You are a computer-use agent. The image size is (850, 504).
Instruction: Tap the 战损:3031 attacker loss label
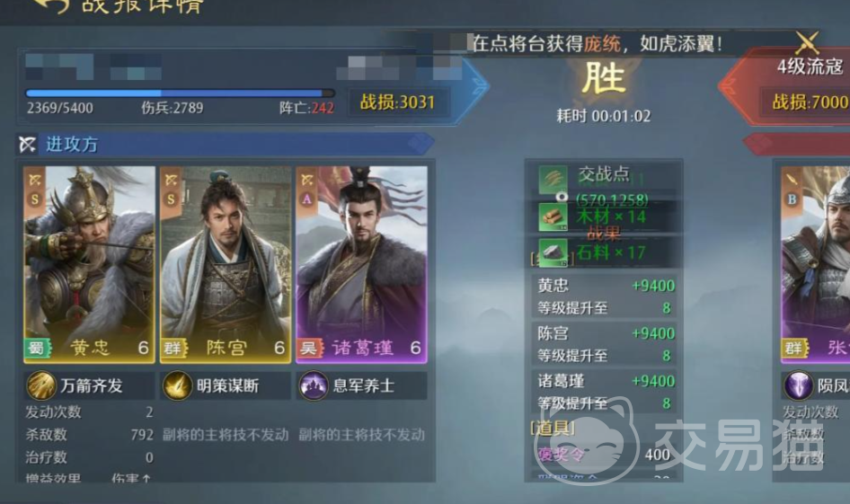coord(397,102)
